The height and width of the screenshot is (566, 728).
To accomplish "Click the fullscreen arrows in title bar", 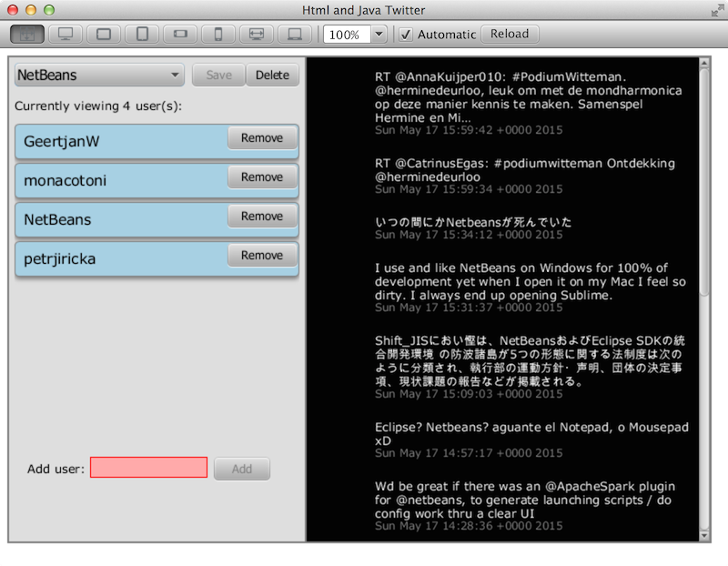I will coord(714,10).
